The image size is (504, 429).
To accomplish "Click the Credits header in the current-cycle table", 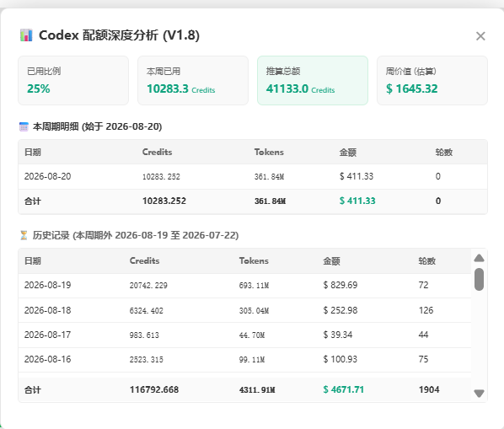I will point(157,152).
